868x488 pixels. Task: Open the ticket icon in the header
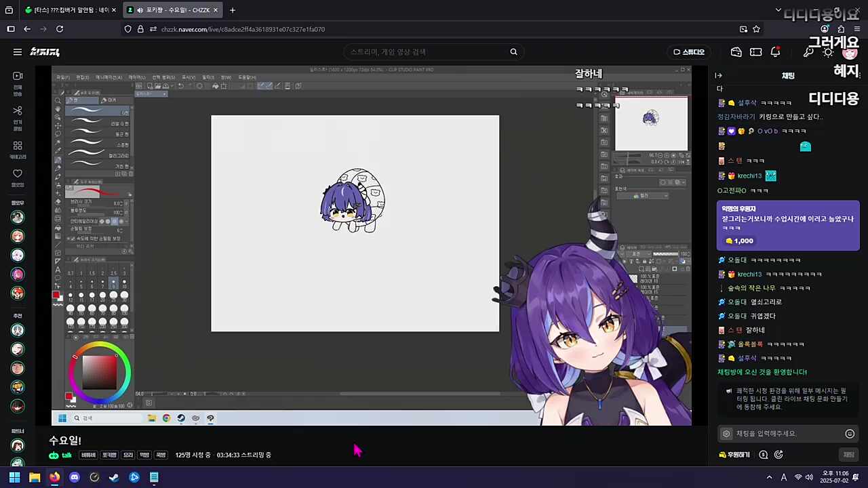pyautogui.click(x=756, y=52)
